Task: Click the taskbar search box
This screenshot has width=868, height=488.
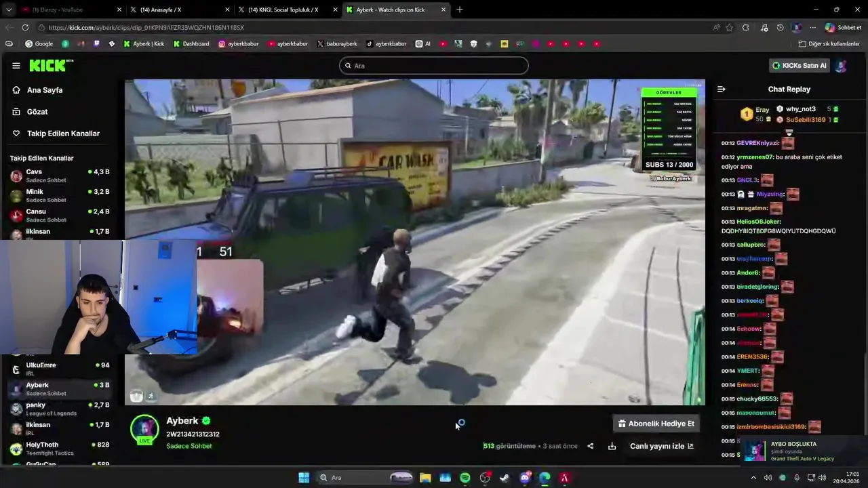Action: [365, 478]
